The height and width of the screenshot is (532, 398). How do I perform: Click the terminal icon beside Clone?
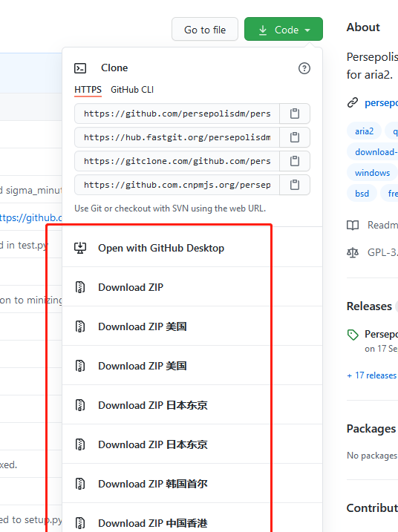(x=80, y=68)
